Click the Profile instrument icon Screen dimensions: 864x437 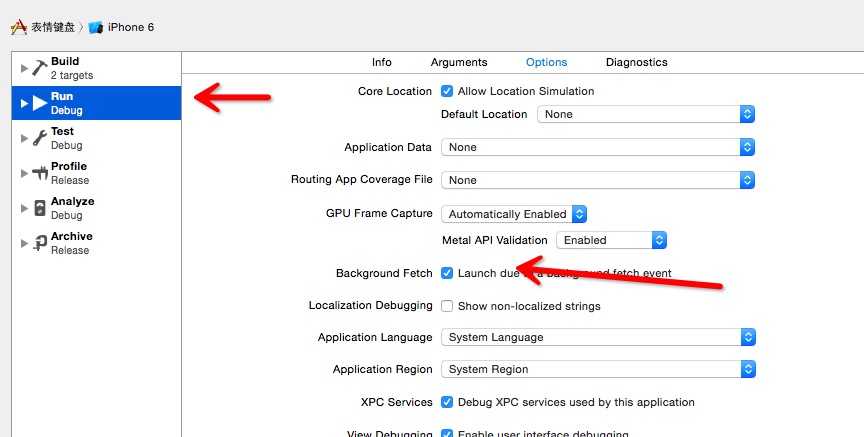coord(40,173)
